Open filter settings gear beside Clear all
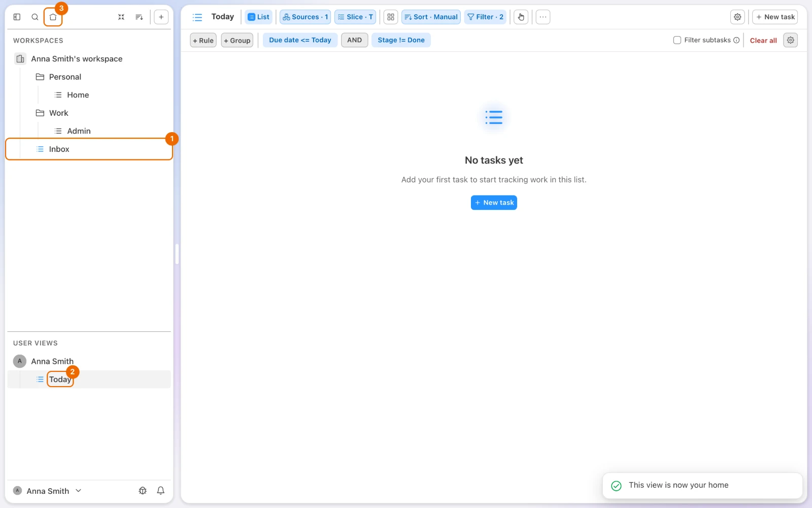Viewport: 812px width, 508px height. click(791, 40)
